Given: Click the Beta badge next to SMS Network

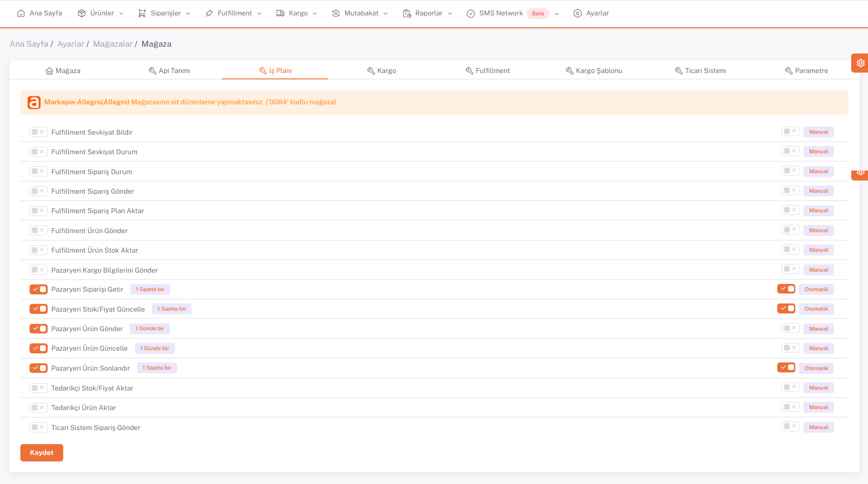Looking at the screenshot, I should 538,14.
